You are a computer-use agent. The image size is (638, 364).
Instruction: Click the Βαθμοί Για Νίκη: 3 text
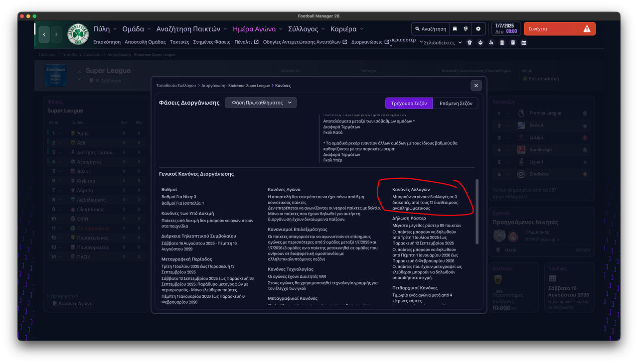pos(179,197)
